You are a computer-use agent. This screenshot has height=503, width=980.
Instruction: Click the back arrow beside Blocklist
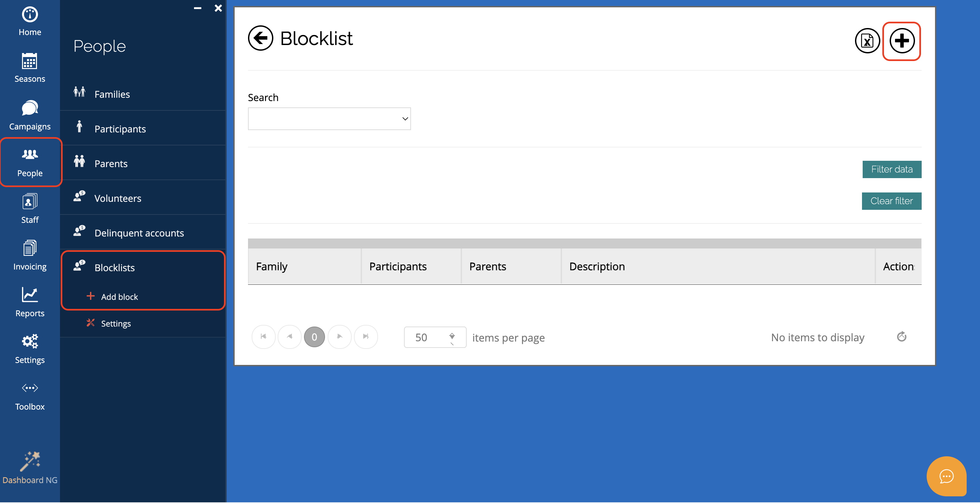[260, 38]
